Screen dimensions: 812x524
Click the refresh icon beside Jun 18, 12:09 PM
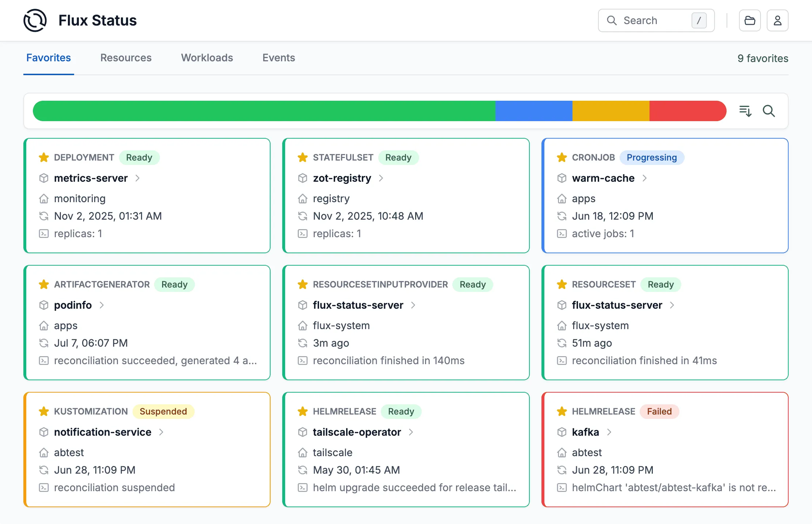coord(562,216)
